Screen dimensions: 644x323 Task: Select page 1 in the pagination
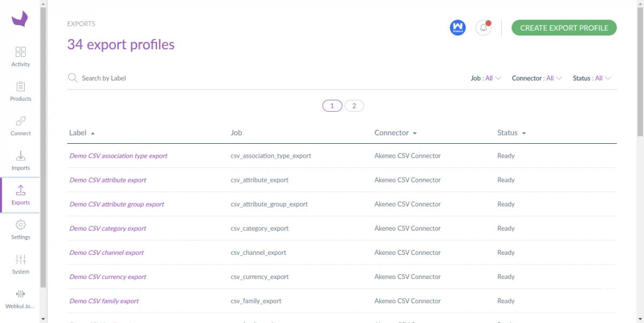pyautogui.click(x=332, y=106)
